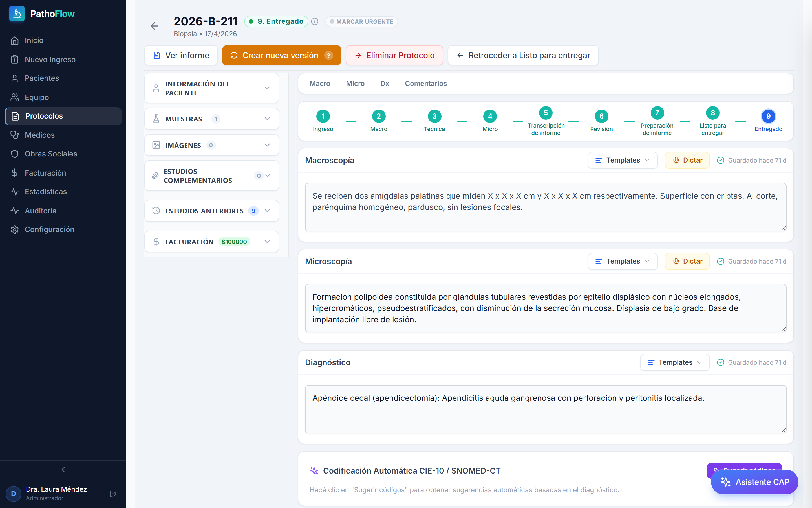Click Crear nueva versión button
The height and width of the screenshot is (508, 812).
(x=281, y=55)
